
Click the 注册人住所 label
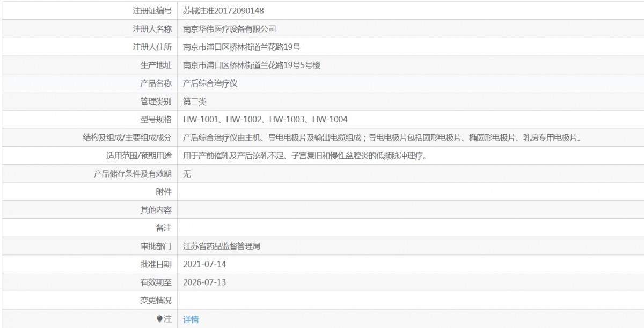(x=152, y=47)
